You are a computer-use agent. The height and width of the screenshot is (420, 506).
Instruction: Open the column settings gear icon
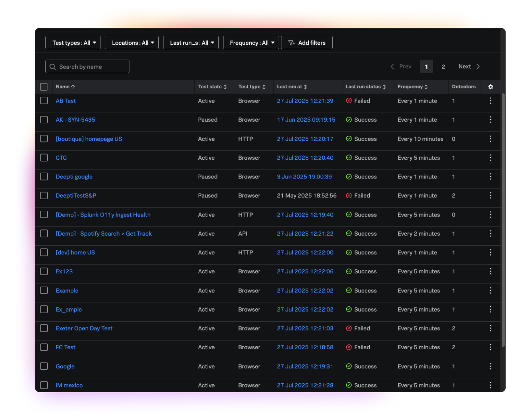(490, 87)
